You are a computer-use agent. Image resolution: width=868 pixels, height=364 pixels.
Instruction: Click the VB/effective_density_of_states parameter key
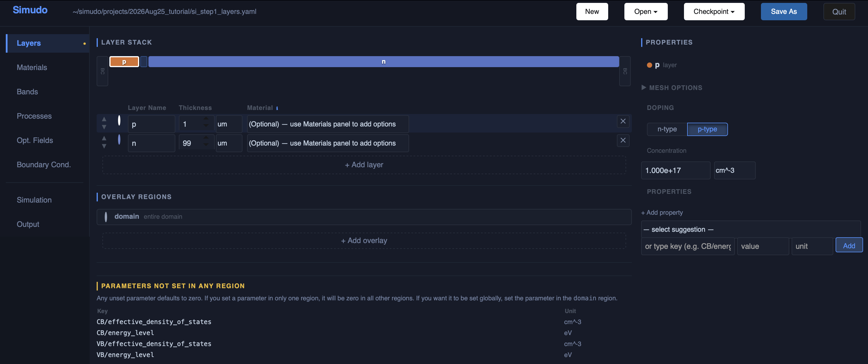pos(154,344)
